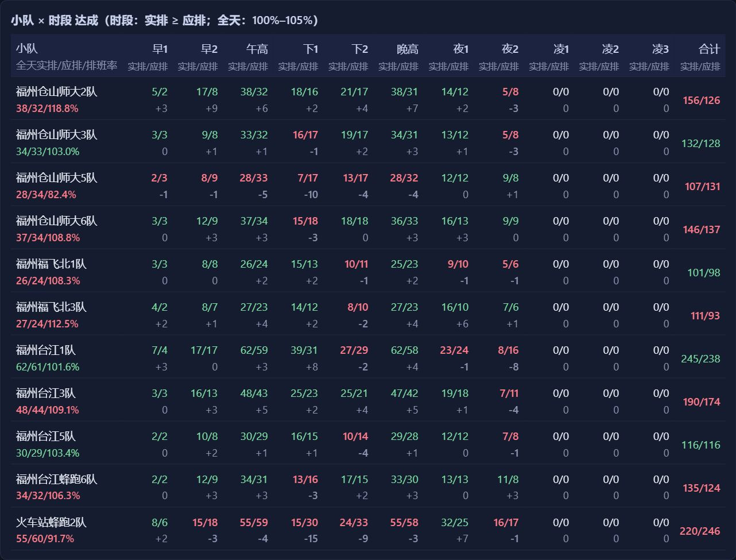Click the 10/14 cell in 台江5队 row
Viewport: 736px width, 560px height.
(355, 436)
